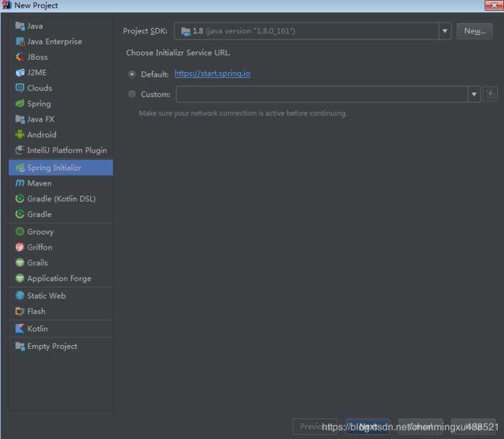Select the Spring leaf icon
The image size is (504, 439).
tap(20, 104)
